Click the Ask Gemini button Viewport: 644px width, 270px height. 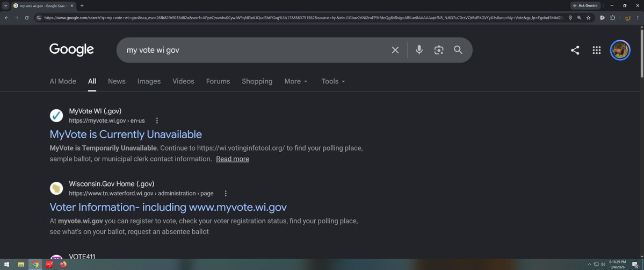[585, 6]
